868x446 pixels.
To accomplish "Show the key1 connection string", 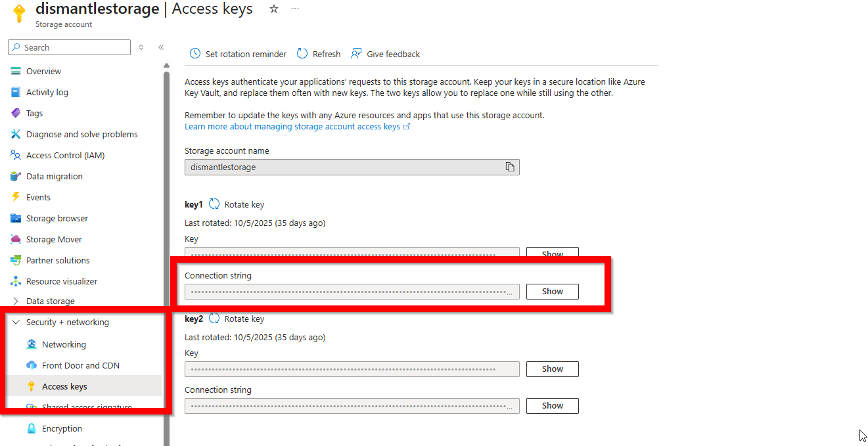I will (552, 291).
